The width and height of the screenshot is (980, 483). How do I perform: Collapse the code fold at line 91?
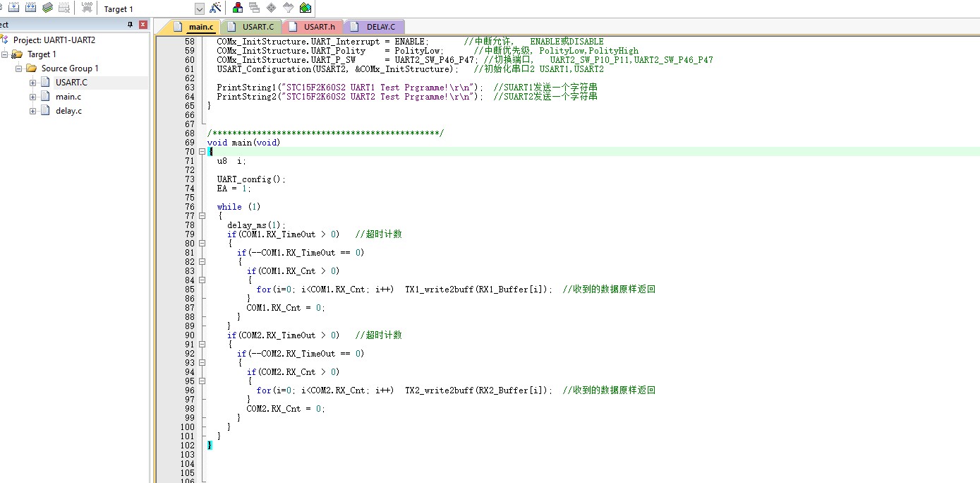[202, 345]
